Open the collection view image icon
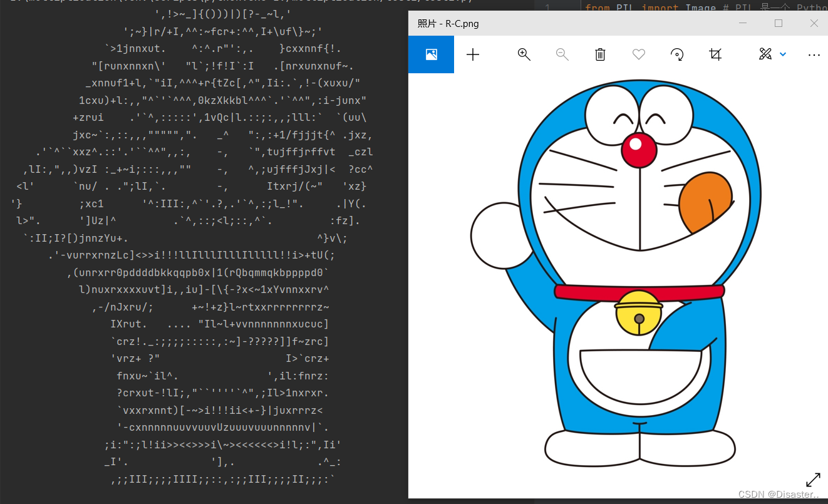Image resolution: width=828 pixels, height=504 pixels. (431, 54)
